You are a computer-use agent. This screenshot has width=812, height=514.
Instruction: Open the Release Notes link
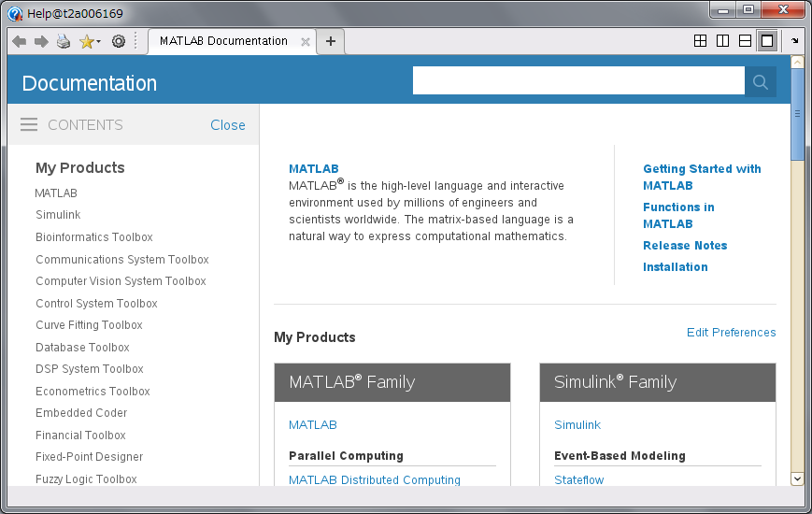pyautogui.click(x=685, y=246)
